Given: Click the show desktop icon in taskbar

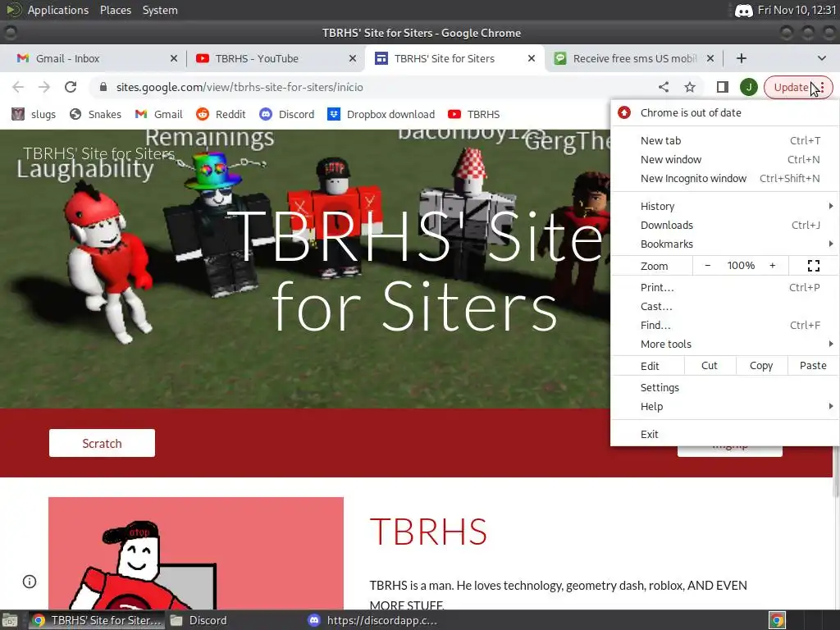Looking at the screenshot, I should [x=10, y=620].
